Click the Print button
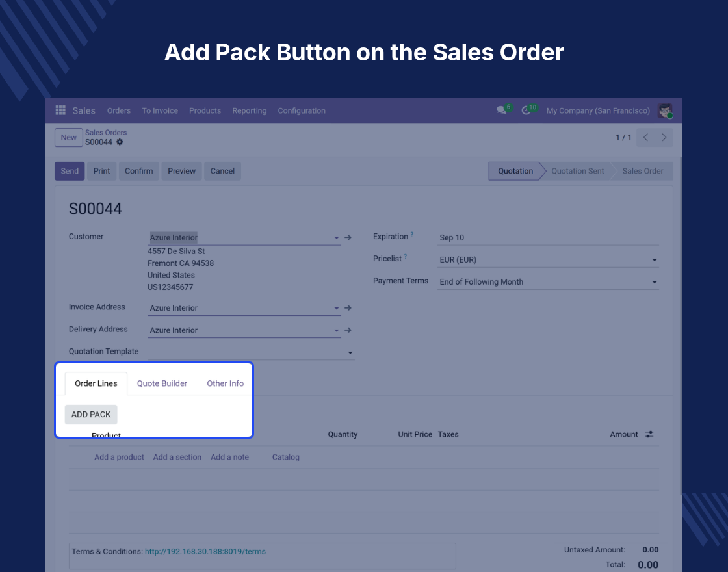 101,171
